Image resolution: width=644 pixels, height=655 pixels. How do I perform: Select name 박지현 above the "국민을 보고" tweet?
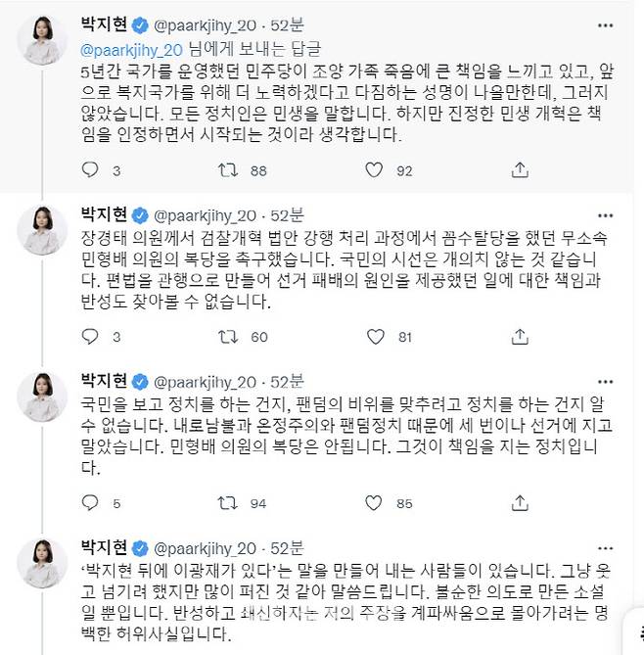pos(103,380)
